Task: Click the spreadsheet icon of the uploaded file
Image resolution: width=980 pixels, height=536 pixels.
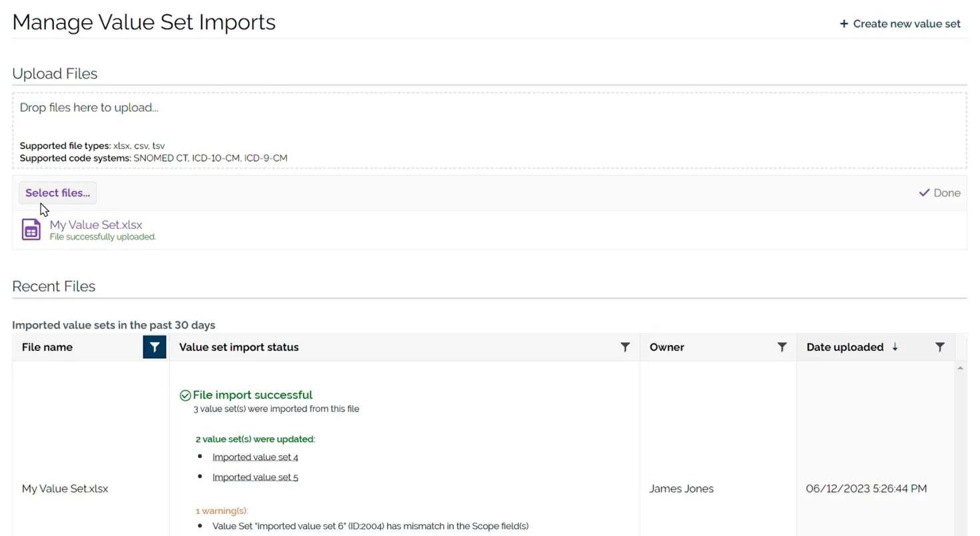Action: tap(31, 230)
